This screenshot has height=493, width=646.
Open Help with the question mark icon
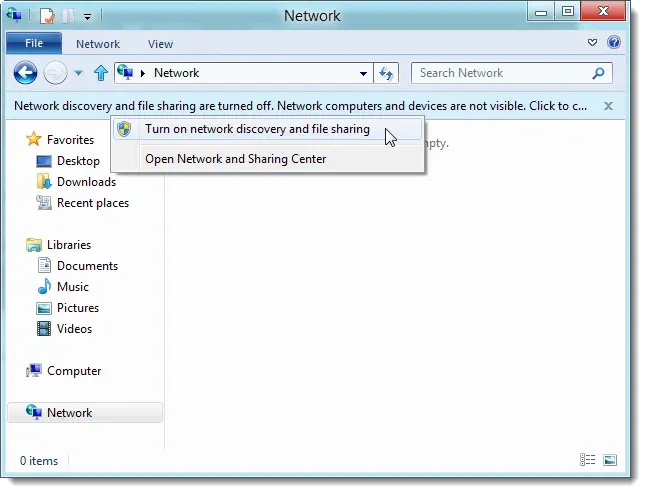[x=614, y=42]
